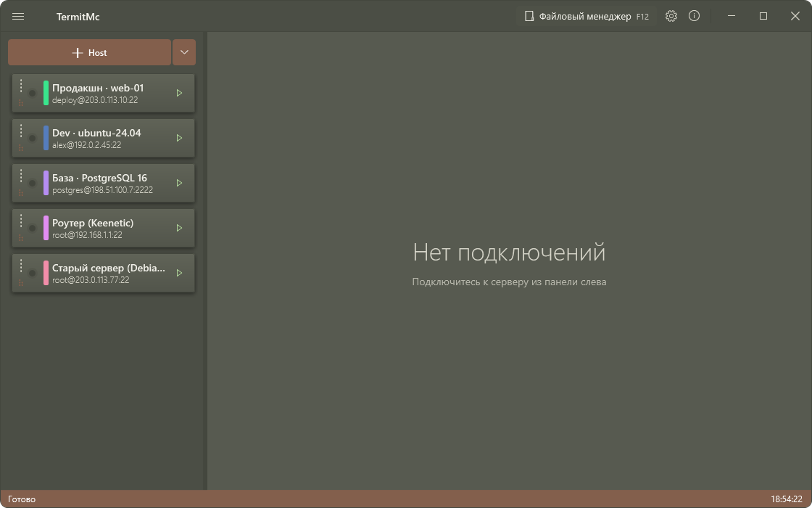This screenshot has height=508, width=812.
Task: Click the add Host button
Action: click(x=90, y=52)
